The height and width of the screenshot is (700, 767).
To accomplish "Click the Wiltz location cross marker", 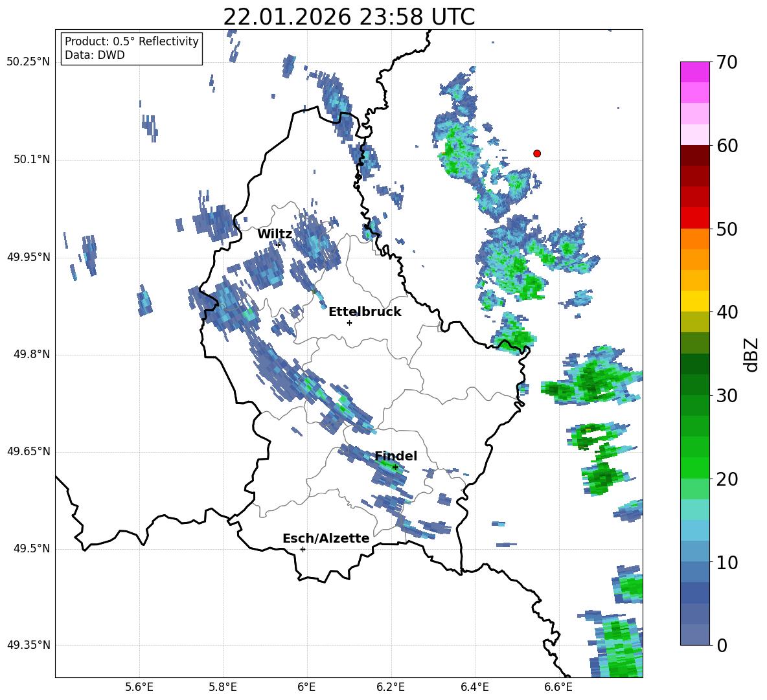I will click(279, 245).
